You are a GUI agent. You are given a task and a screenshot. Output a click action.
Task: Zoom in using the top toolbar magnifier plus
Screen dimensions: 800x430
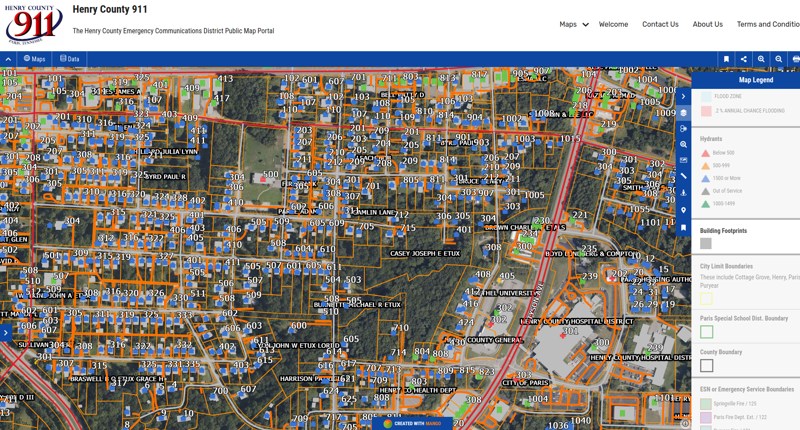pos(761,59)
